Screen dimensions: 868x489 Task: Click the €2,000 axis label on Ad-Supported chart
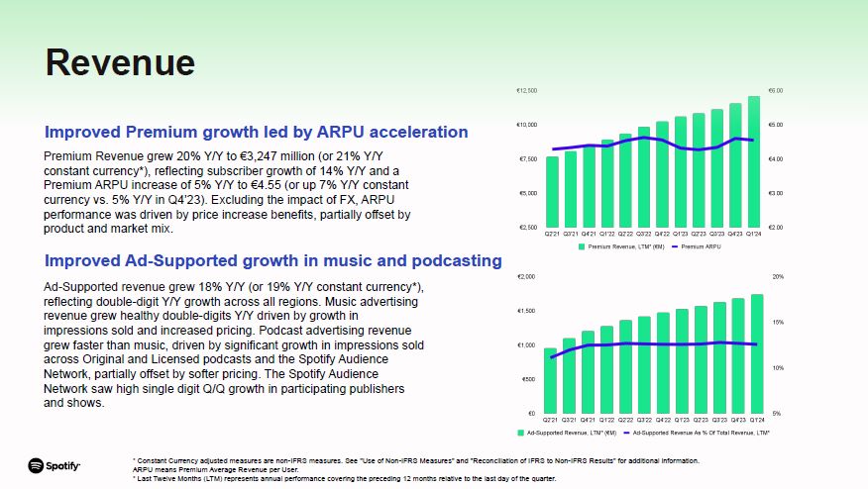(527, 277)
